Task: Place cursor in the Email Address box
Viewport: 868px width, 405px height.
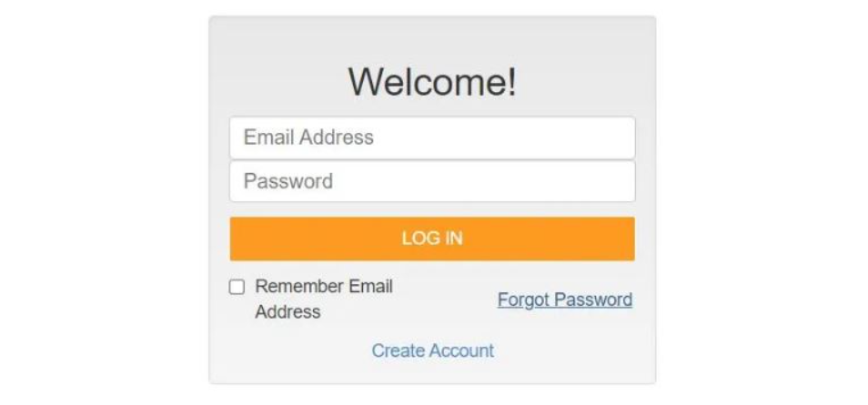Action: (432, 138)
